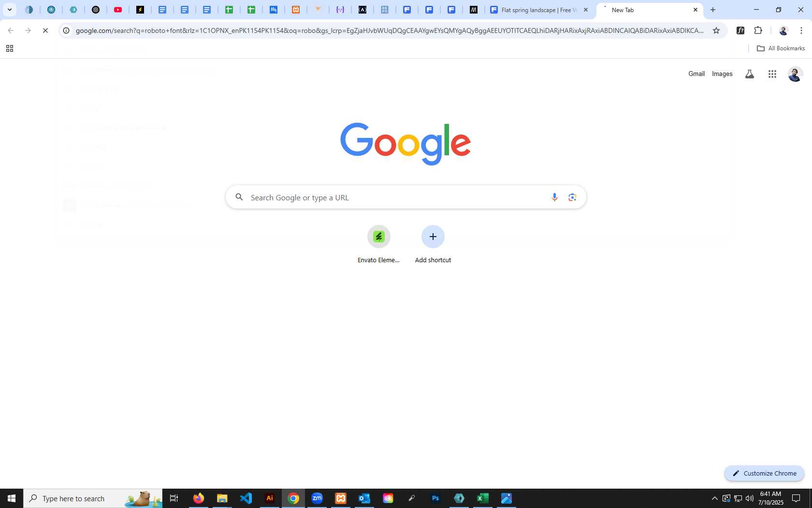Screen dimensions: 812x508
Task: Open a new tab with plus button
Action: (x=713, y=10)
